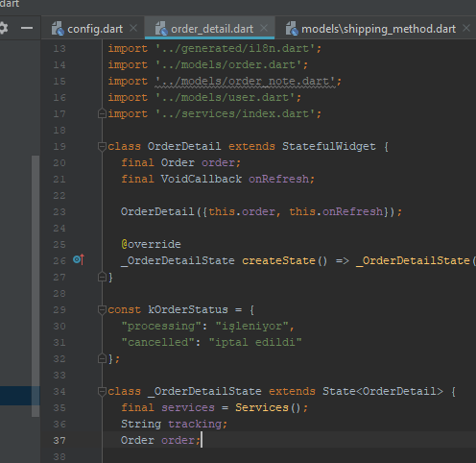Click the "iptal edildi" string value
The width and height of the screenshot is (476, 463).
[255, 342]
